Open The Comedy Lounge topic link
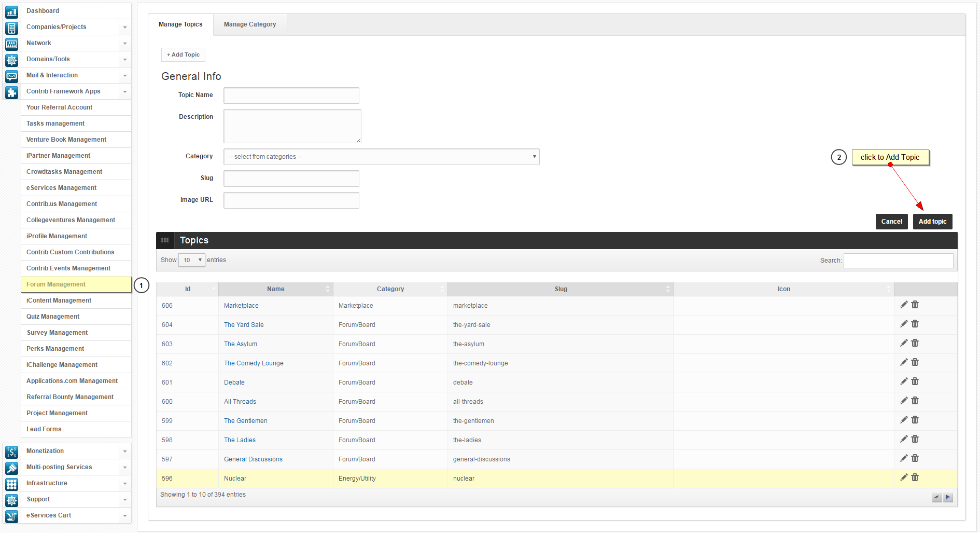 (x=254, y=363)
